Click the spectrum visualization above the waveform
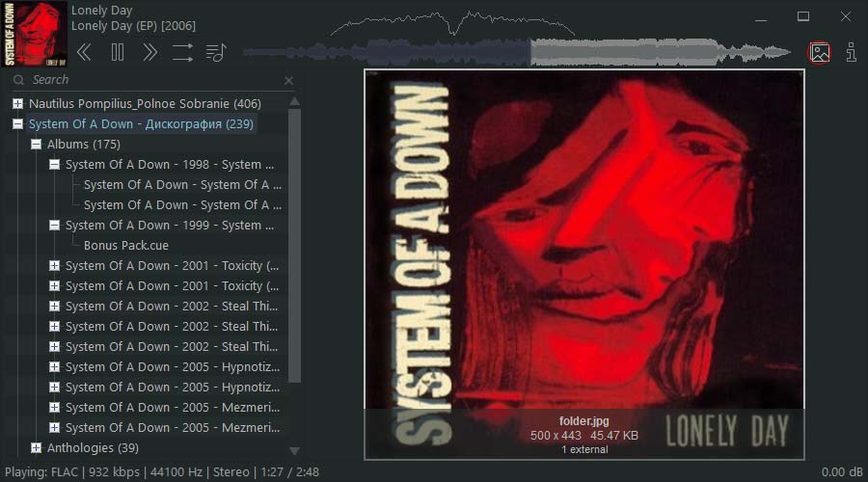 click(x=453, y=23)
